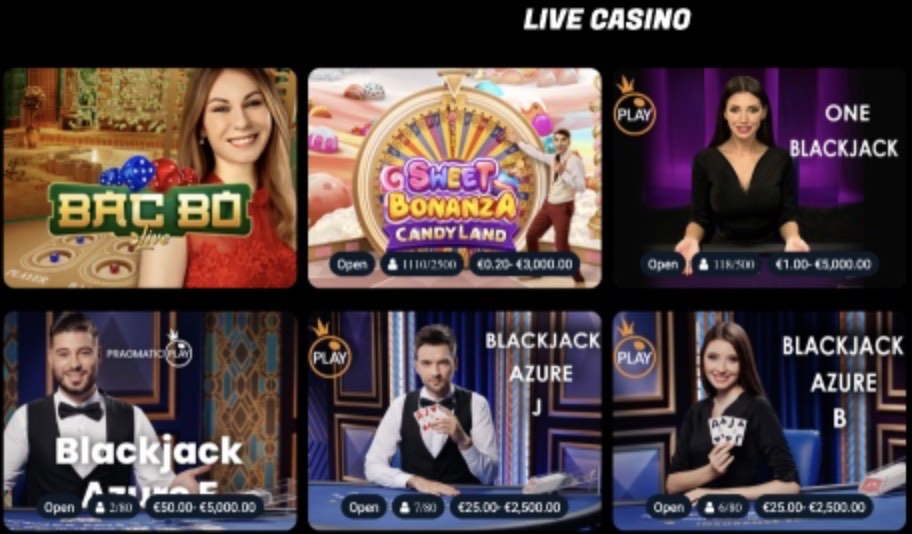Click the €50.00-€5,000.00 bet range label
The width and height of the screenshot is (912, 534).
tap(204, 507)
